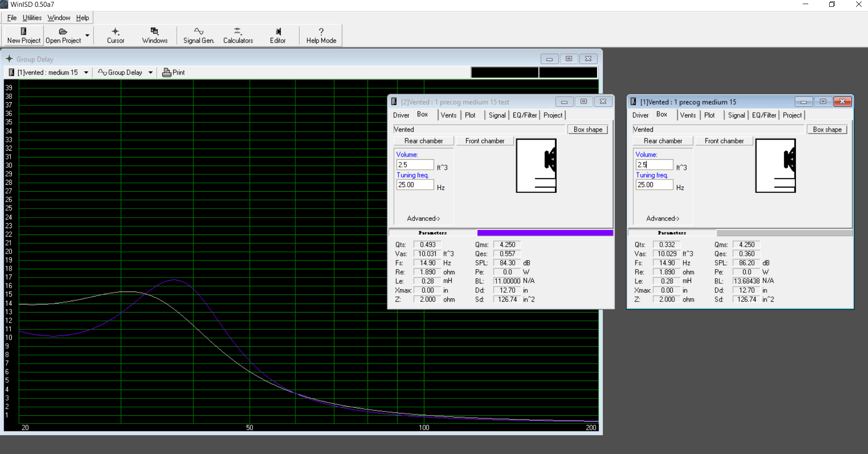Click the box diagram image in project 1 window

click(775, 166)
